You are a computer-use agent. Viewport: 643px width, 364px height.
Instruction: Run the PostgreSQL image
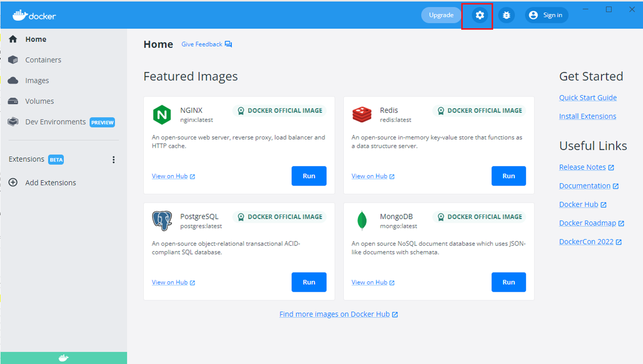(x=309, y=282)
